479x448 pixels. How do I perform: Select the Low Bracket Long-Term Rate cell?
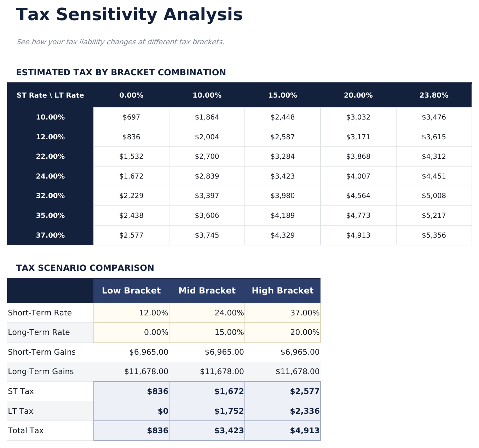coord(131,332)
